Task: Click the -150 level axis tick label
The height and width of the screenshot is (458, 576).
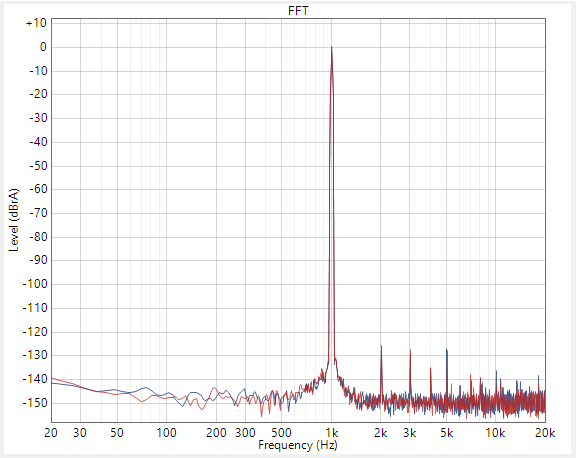Action: point(35,403)
